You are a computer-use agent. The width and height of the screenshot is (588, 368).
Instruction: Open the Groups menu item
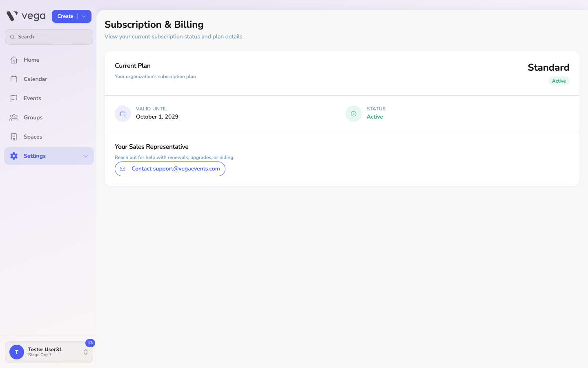(49, 118)
